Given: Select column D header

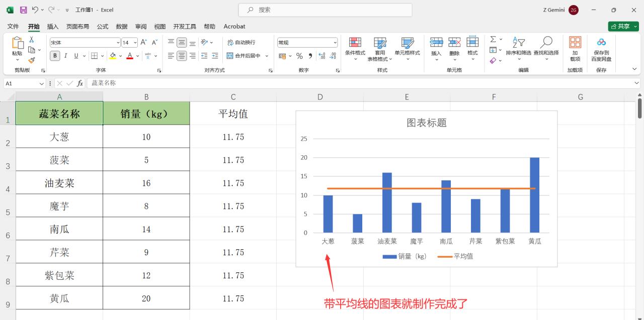Looking at the screenshot, I should tap(320, 97).
